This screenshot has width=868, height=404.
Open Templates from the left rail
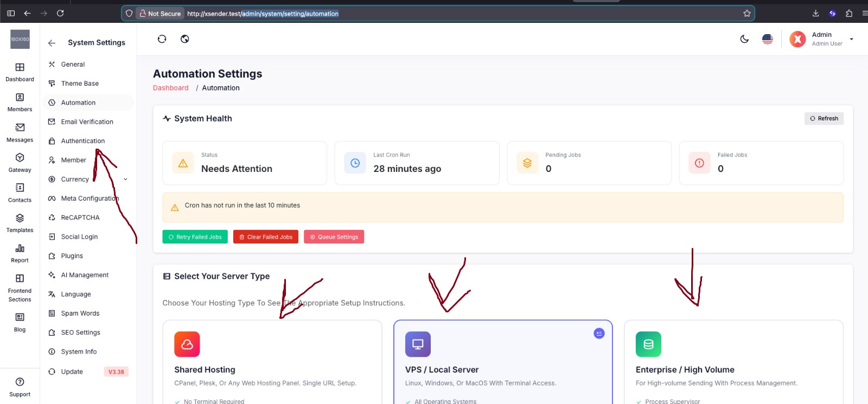[x=20, y=219]
